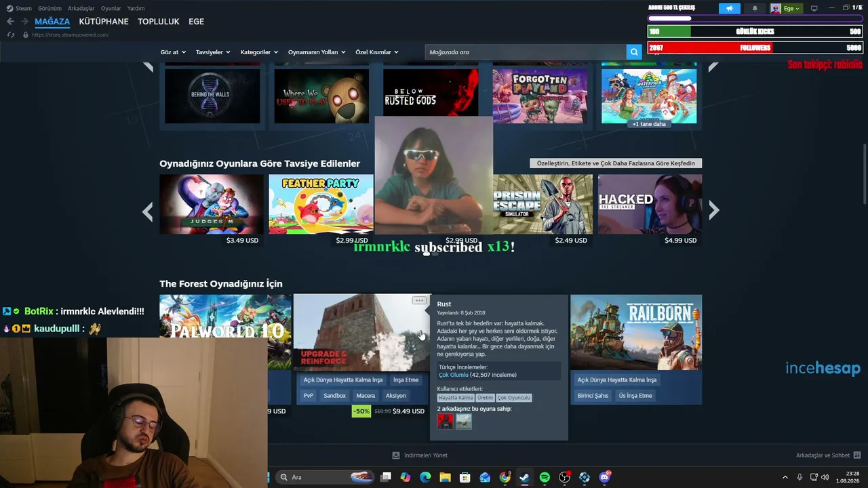Viewport: 868px width, 488px height.
Task: Click the magnifier search button in store
Action: click(634, 52)
